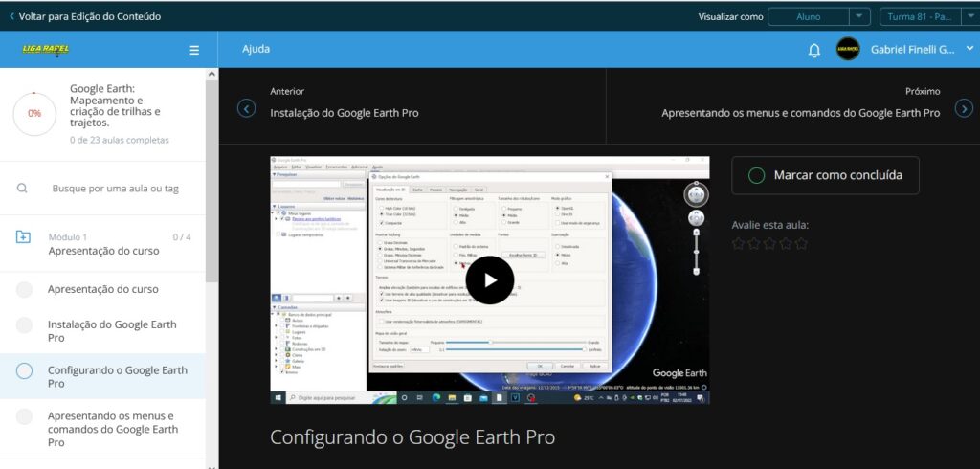The image size is (980, 469).
Task: Toggle the circle beside Configurando o Google Earth Pro
Action: click(24, 370)
